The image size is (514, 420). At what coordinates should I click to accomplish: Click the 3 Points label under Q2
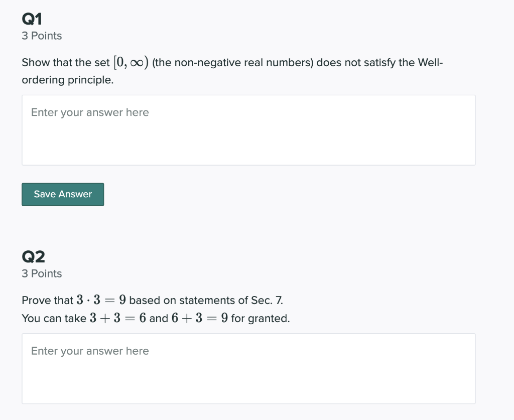pyautogui.click(x=42, y=273)
